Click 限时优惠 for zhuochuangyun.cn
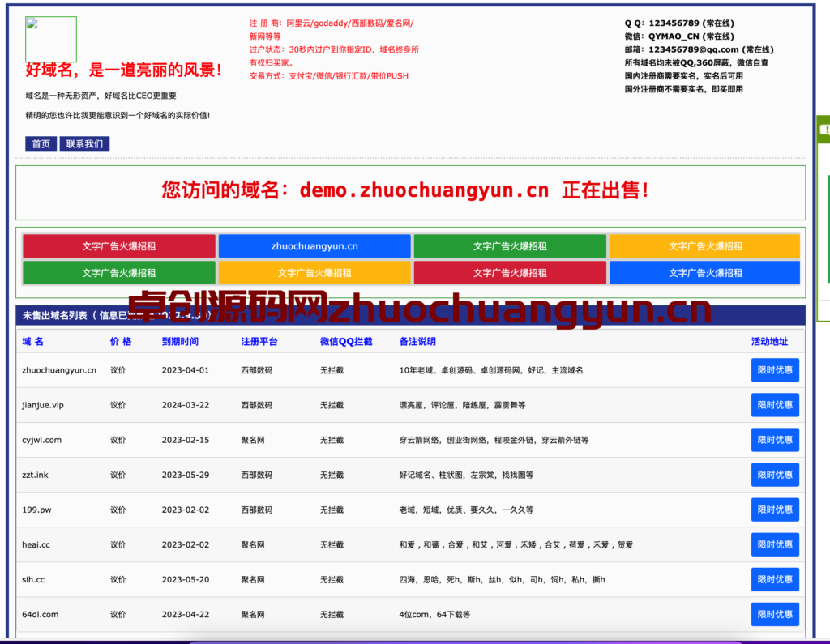 [775, 370]
